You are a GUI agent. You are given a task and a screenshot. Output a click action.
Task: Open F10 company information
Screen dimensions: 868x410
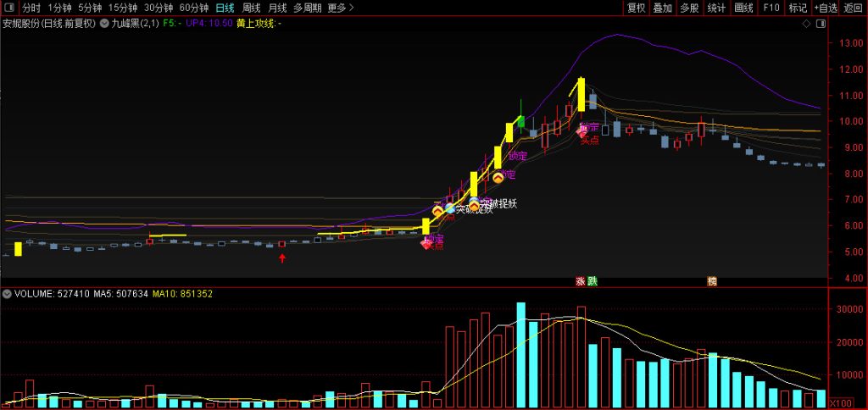[771, 8]
